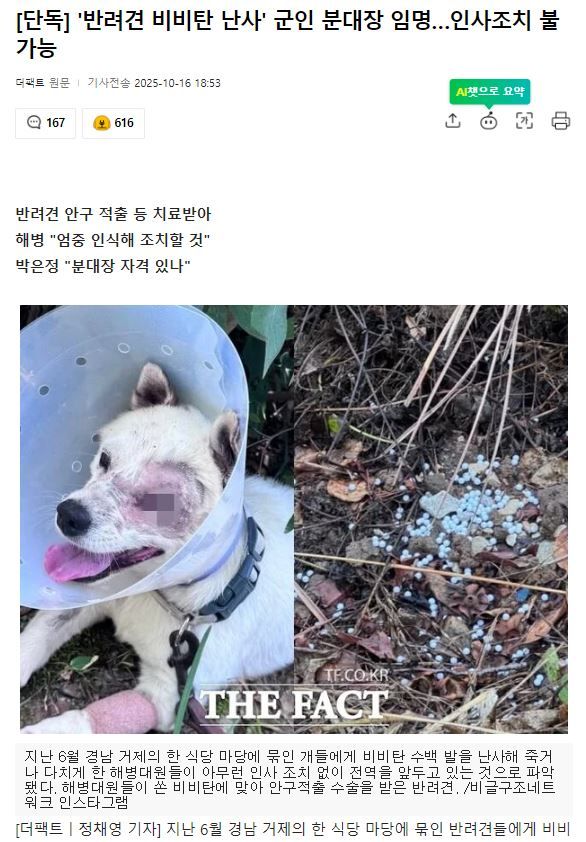
Task: Click the BB pellets on ground photo
Action: [x=431, y=519]
